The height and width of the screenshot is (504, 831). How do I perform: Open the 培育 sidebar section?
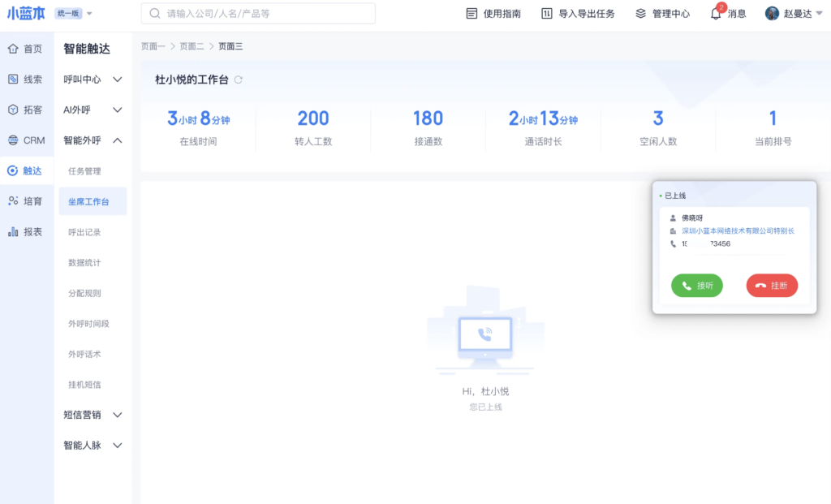tap(25, 201)
